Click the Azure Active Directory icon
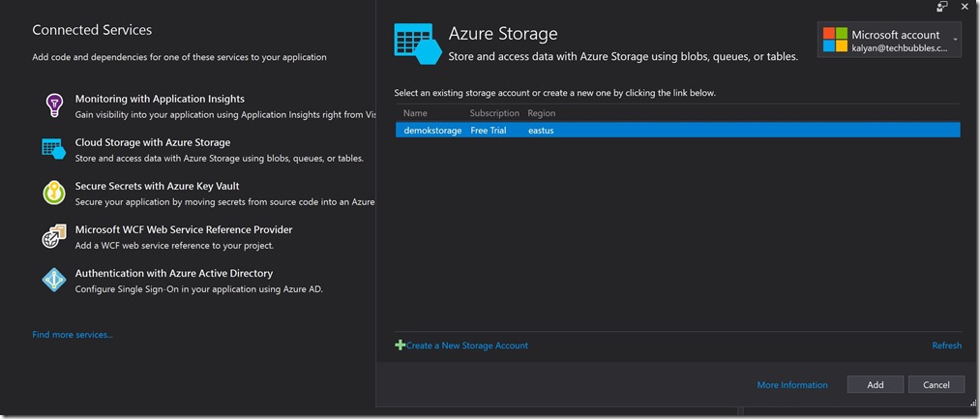 [x=54, y=280]
